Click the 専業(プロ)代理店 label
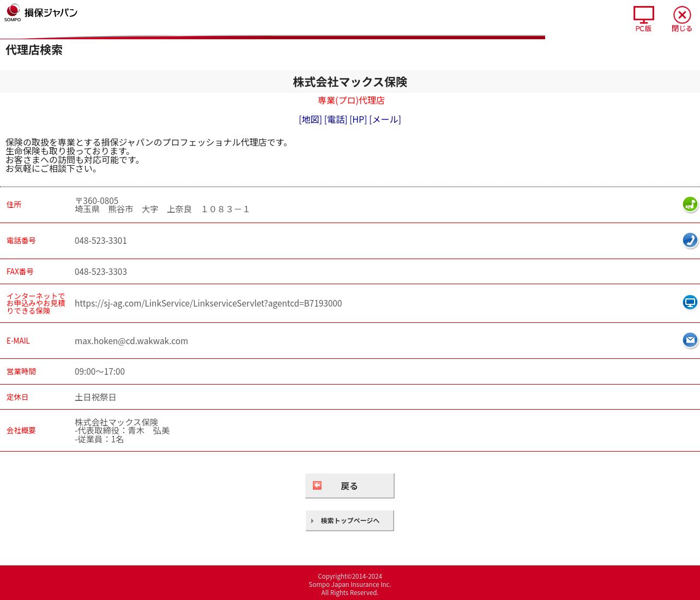Image resolution: width=700 pixels, height=600 pixels. (351, 100)
